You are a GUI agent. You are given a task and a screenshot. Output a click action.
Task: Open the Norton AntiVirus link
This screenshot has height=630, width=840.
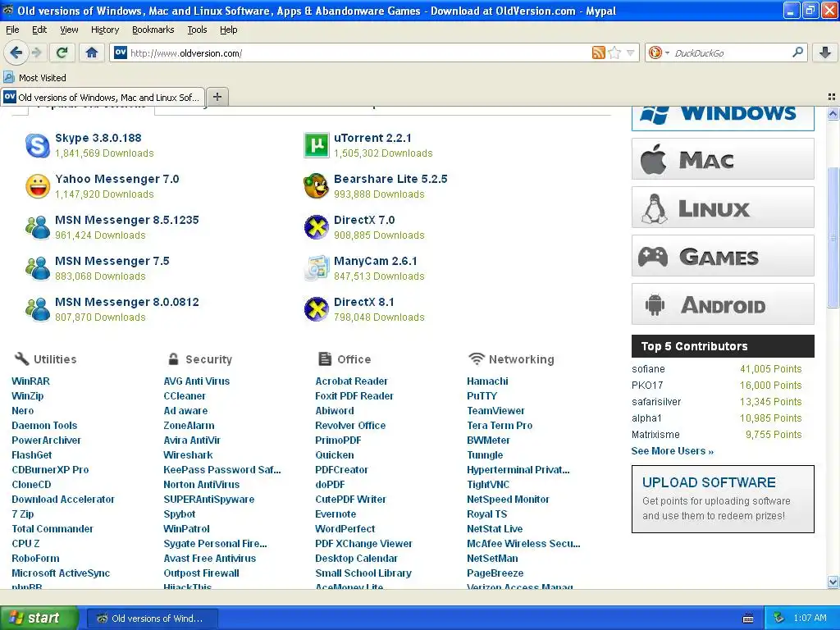[x=202, y=484]
